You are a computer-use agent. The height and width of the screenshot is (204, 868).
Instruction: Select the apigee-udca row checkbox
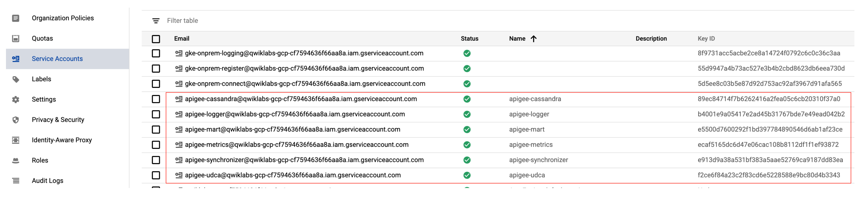point(156,175)
